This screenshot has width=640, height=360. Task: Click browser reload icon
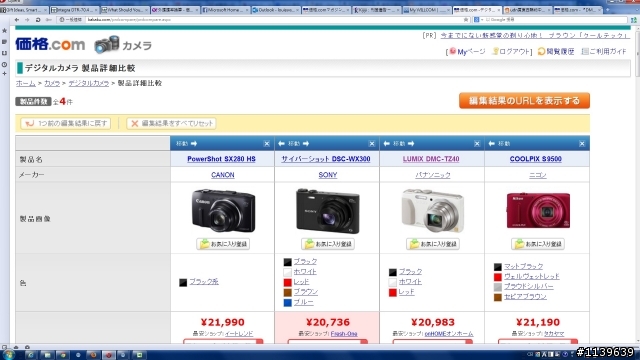[x=38, y=20]
